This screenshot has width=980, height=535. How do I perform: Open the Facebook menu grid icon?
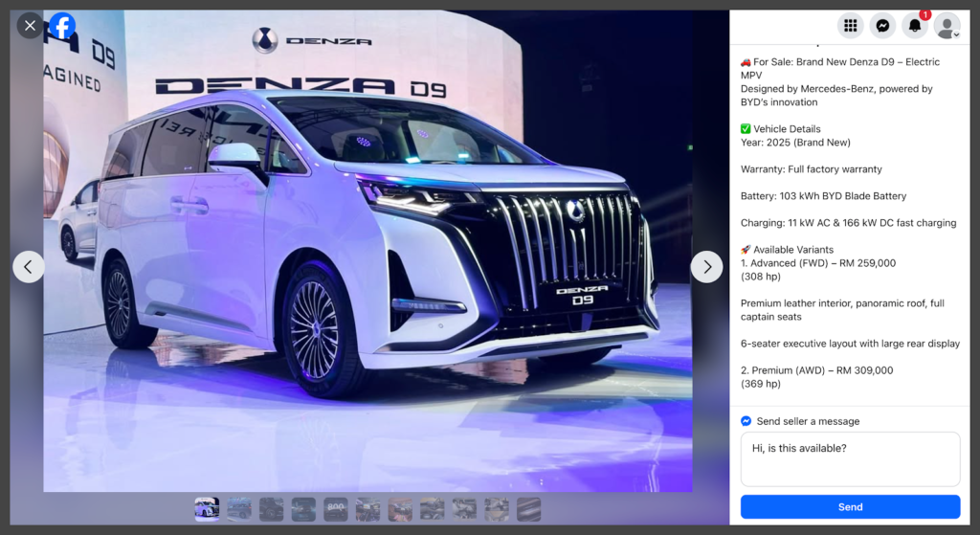[850, 26]
